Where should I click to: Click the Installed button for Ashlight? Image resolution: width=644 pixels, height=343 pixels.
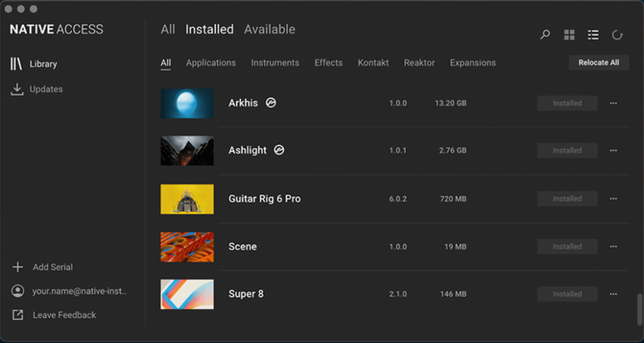tap(567, 151)
